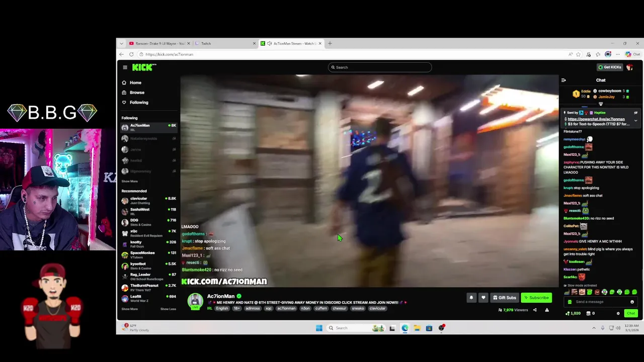
Task: Open Copilot Chat in browser
Action: click(x=632, y=54)
